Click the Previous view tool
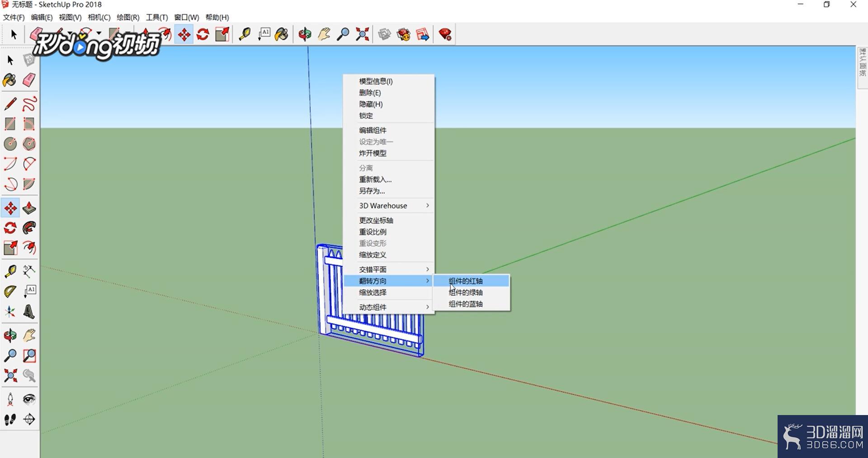 pyautogui.click(x=29, y=376)
